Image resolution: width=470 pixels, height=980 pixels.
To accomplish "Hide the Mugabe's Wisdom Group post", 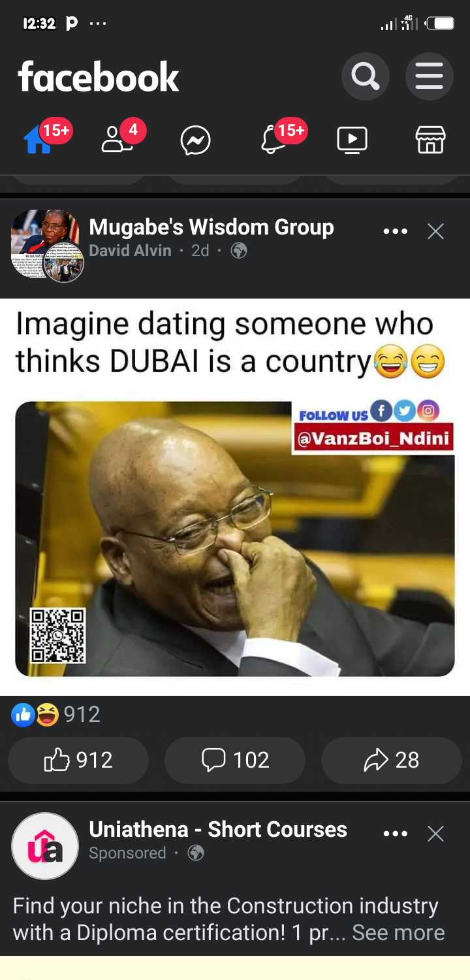I will (x=435, y=231).
